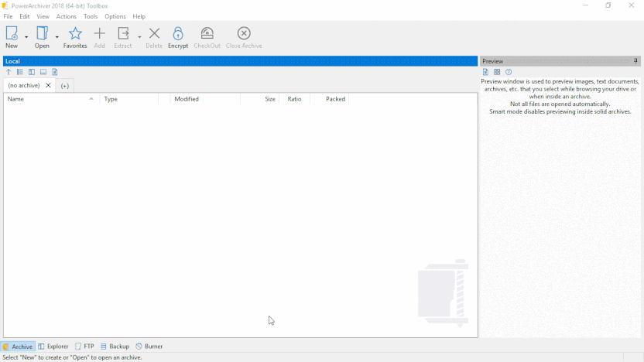Click the up-arrow parent folder icon
644x362 pixels.
click(x=9, y=72)
